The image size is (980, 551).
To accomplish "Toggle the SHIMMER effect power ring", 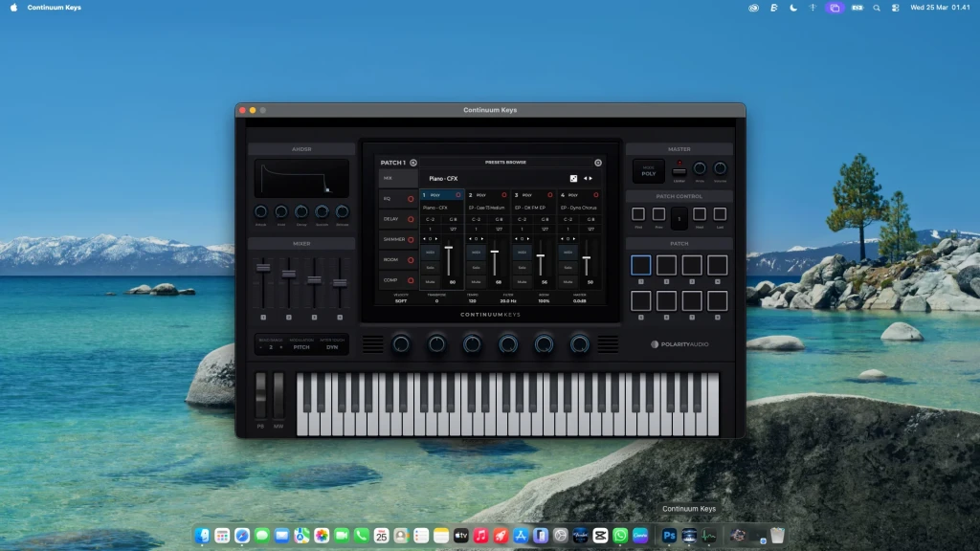I will pyautogui.click(x=411, y=240).
